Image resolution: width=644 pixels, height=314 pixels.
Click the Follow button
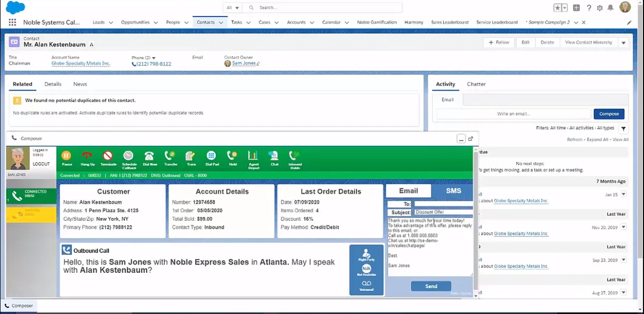[x=499, y=42]
